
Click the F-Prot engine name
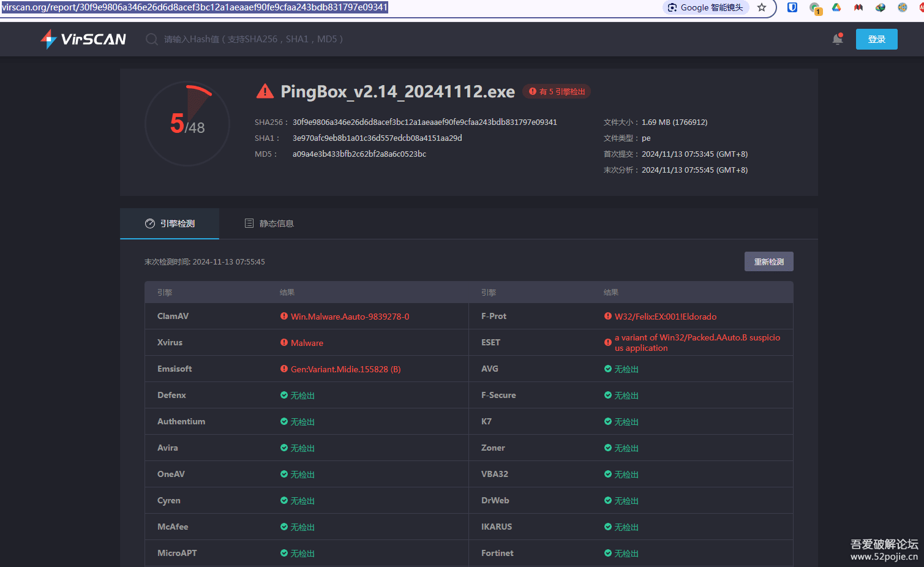tap(494, 316)
